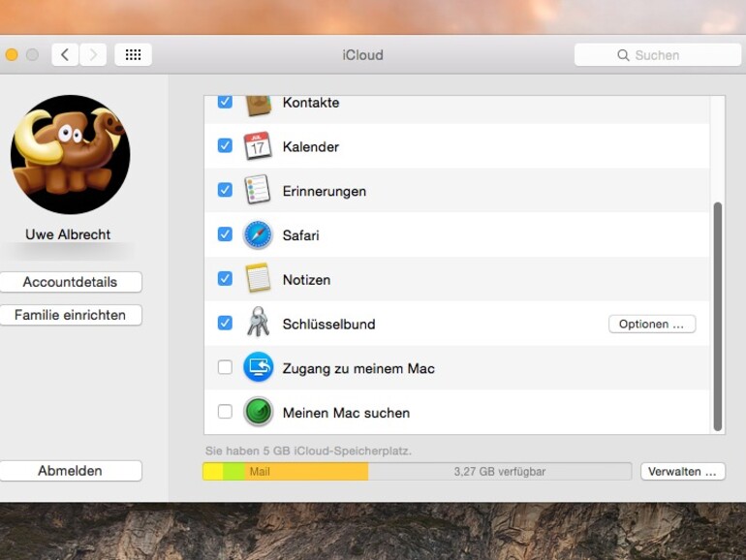Click the Erinnerungen reminders list icon
This screenshot has height=560, width=746.
tap(258, 191)
